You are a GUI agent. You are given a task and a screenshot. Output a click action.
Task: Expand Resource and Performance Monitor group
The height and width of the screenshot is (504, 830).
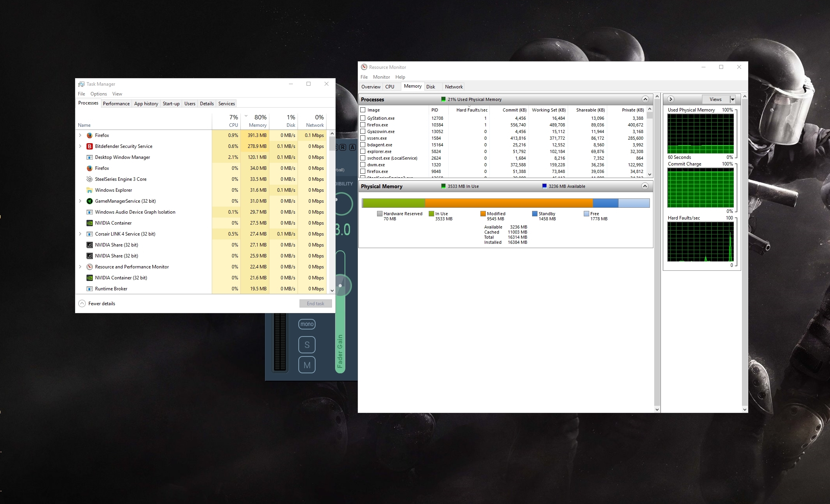pos(80,267)
